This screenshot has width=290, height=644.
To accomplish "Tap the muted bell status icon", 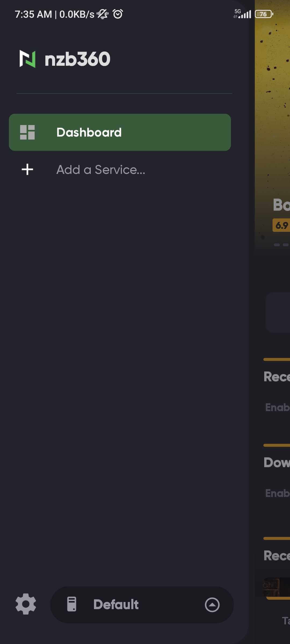I will (103, 14).
